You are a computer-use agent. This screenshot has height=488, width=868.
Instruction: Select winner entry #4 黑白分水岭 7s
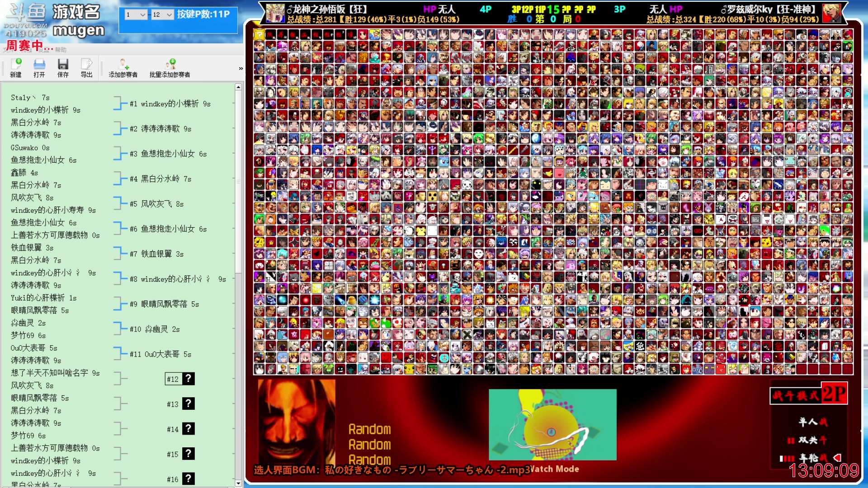[x=160, y=179]
